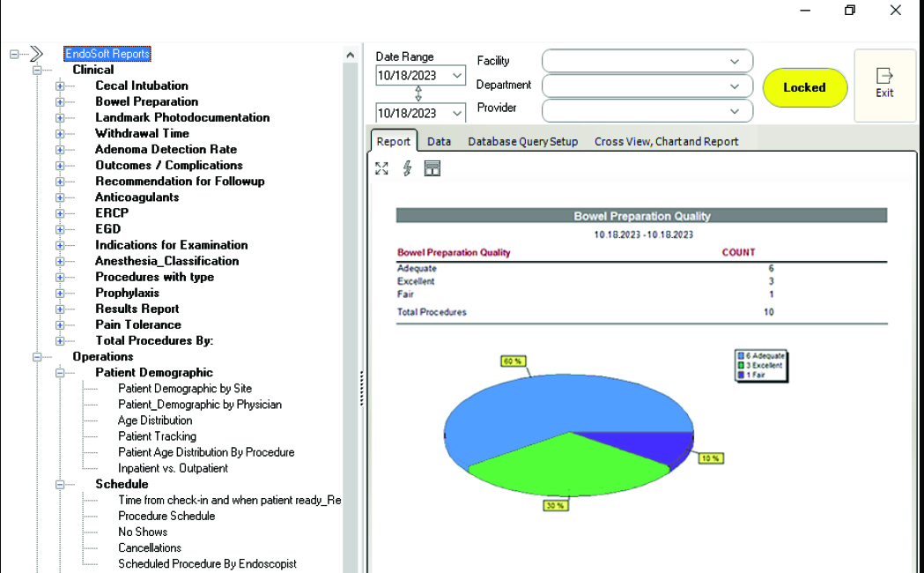Click the double chevron EndoSoft root icon
This screenshot has height=573, width=924.
click(x=36, y=54)
